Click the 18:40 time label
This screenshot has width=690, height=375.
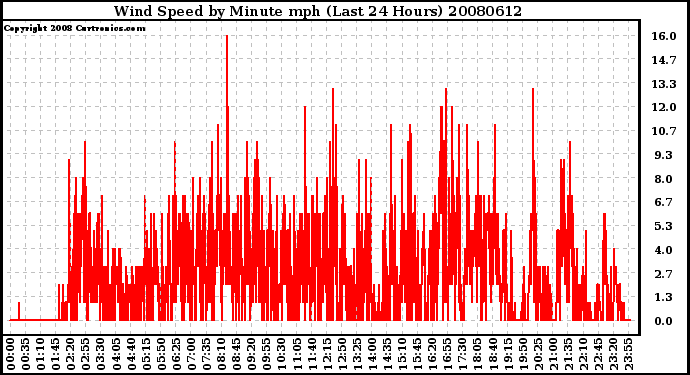492,355
